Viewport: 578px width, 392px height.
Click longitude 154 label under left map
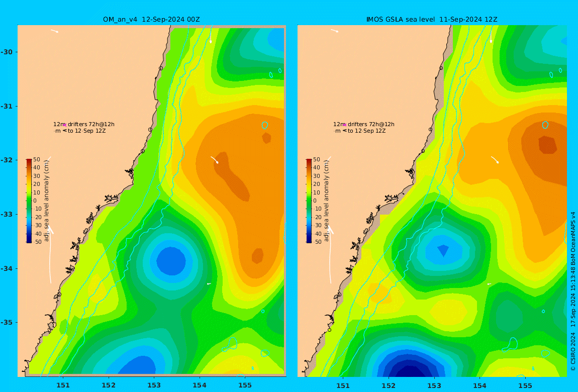coord(200,385)
